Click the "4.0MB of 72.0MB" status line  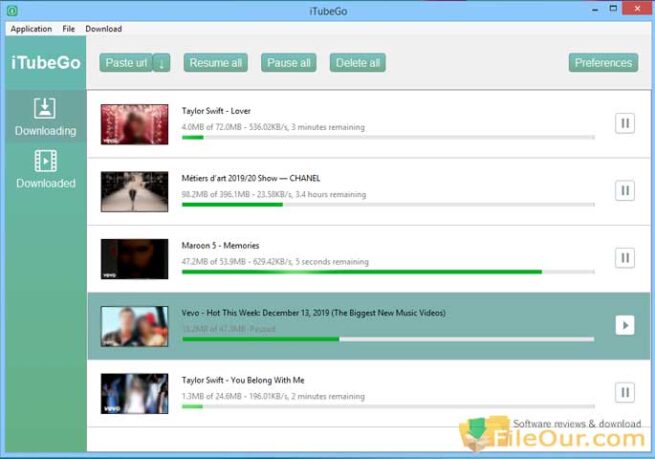273,127
